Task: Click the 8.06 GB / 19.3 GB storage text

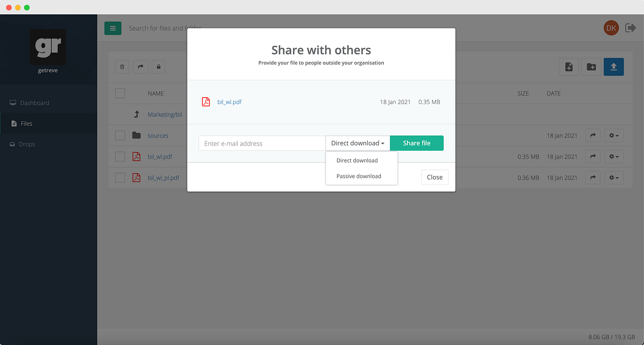Action: coord(612,337)
